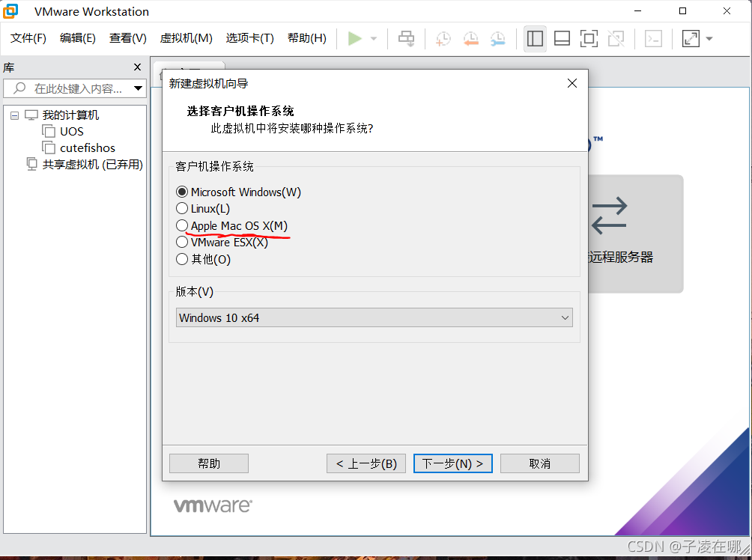Toggle thumbnail bar view icon

point(562,38)
